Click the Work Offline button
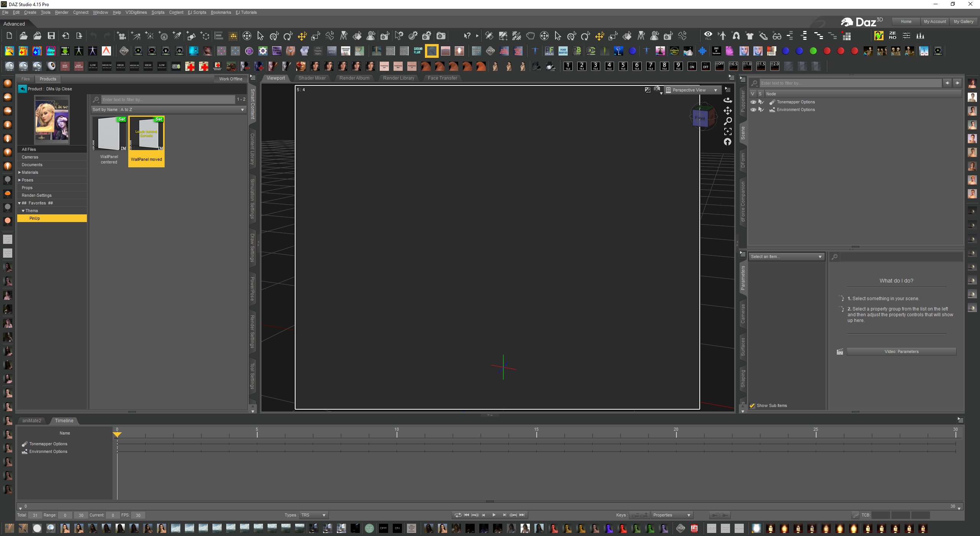This screenshot has height=536, width=980. (x=230, y=79)
